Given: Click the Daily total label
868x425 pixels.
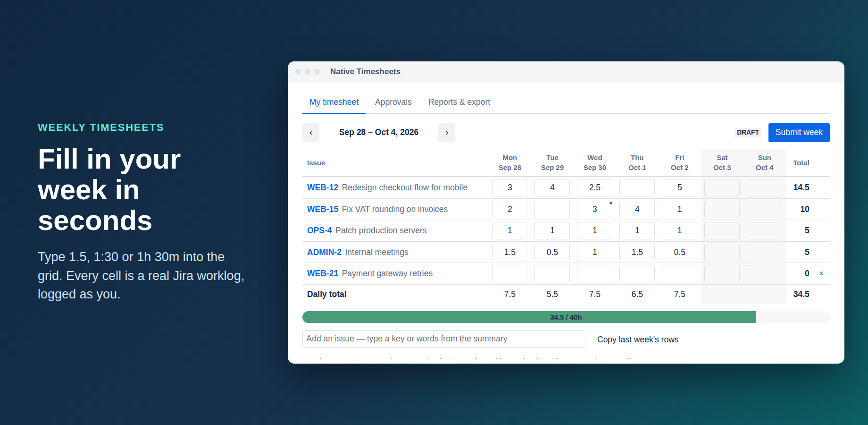Looking at the screenshot, I should click(326, 294).
